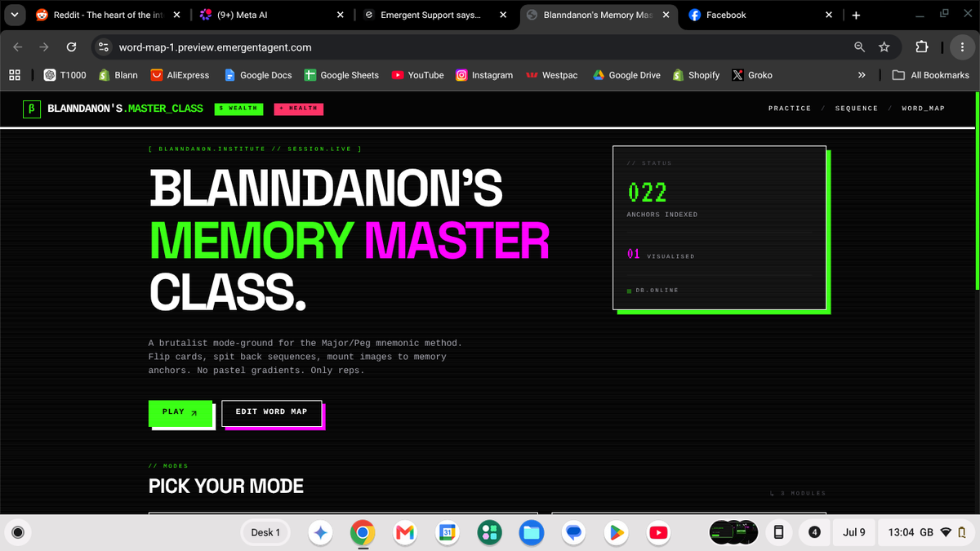
Task: Click the zoom magnifier icon in address bar
Action: (x=859, y=47)
